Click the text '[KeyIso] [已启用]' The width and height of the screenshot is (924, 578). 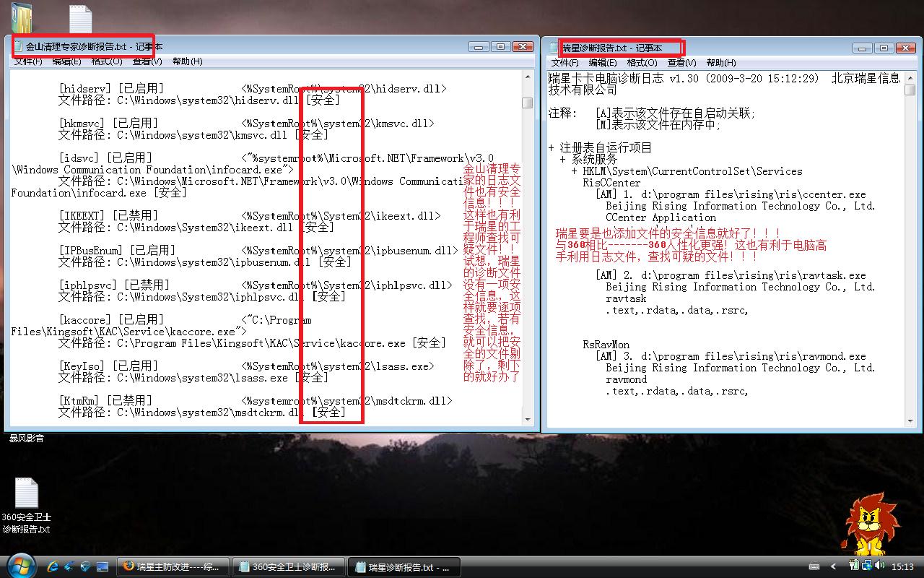tap(110, 366)
